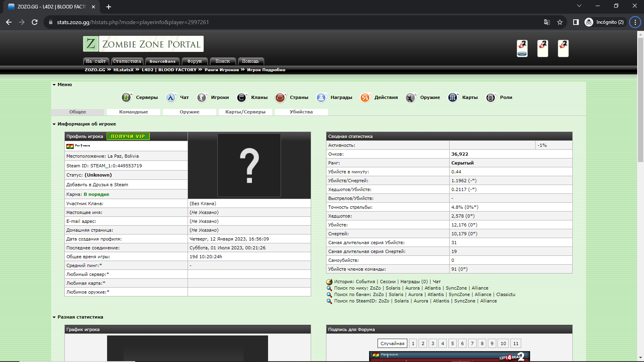Open the Chat section icon

point(171,97)
